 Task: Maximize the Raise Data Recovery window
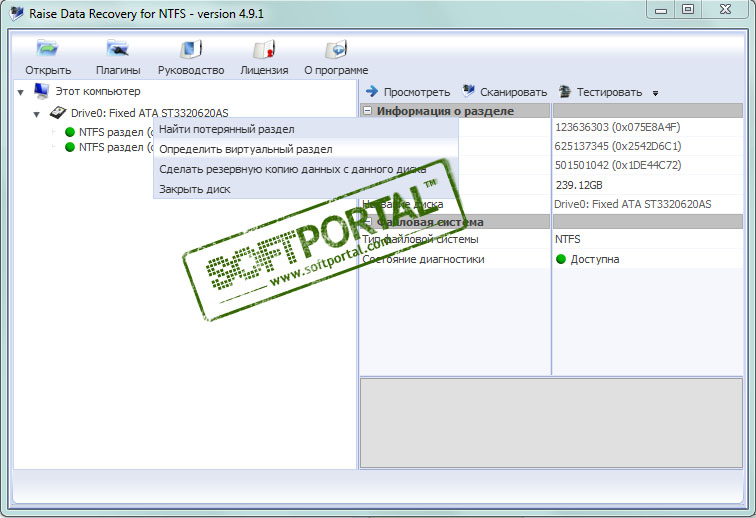[688, 10]
